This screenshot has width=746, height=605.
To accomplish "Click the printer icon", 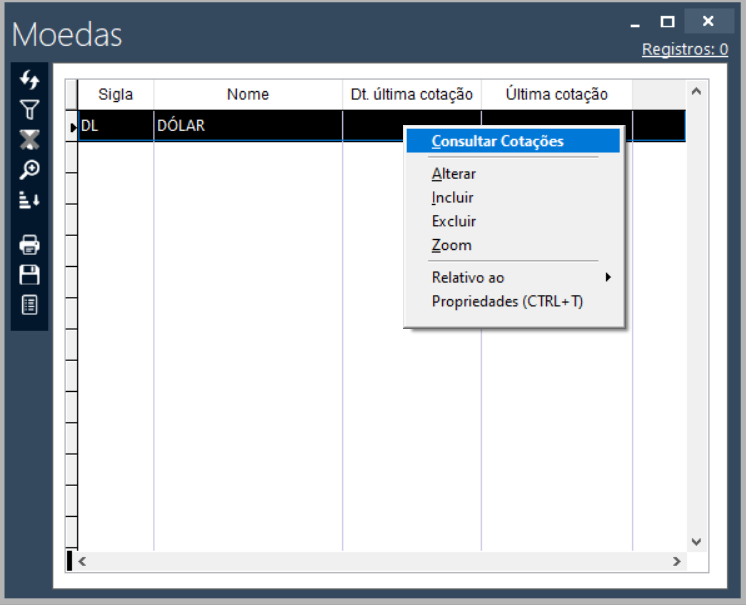I will coord(29,245).
